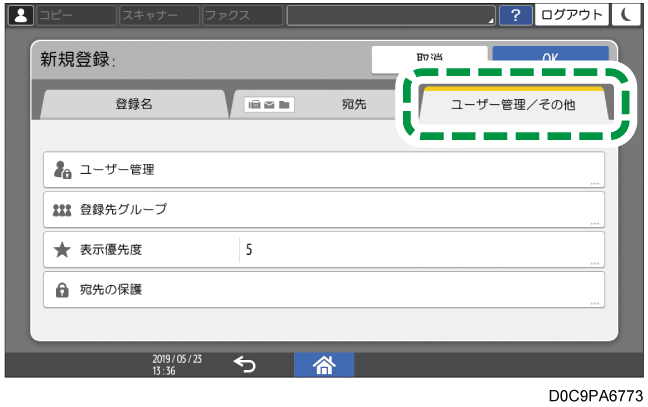This screenshot has width=648, height=407.
Task: Open the 宛先の保護 row
Action: [x=324, y=290]
